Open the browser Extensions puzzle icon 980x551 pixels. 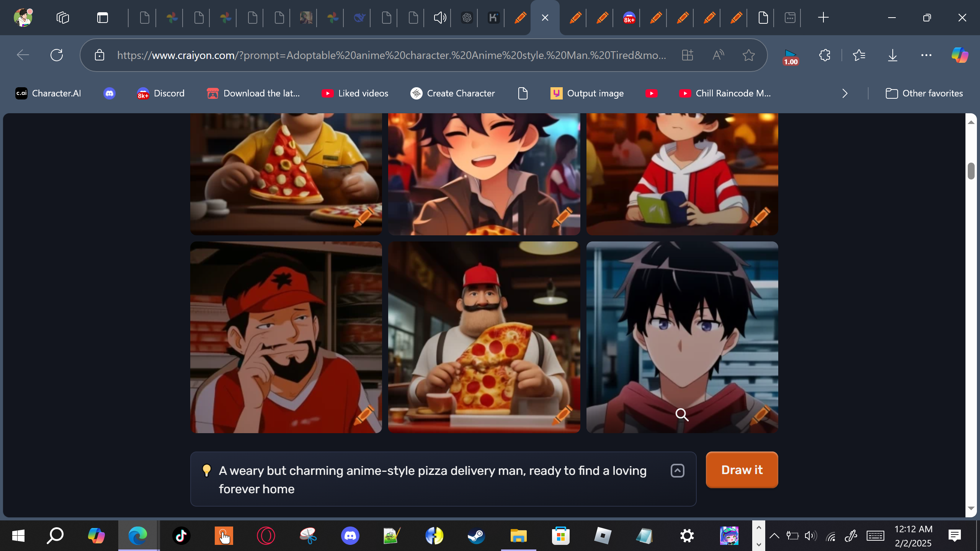pos(825,55)
